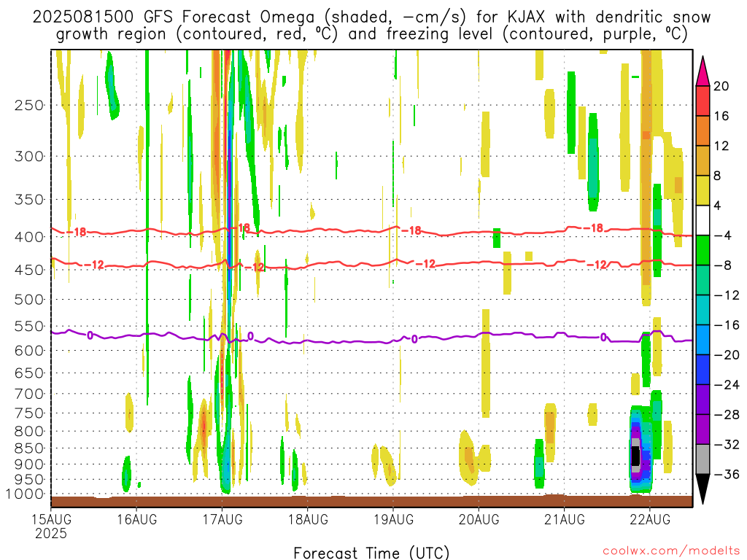747x560 pixels.
Task: Click the 20AUG time axis label
Action: 479,519
